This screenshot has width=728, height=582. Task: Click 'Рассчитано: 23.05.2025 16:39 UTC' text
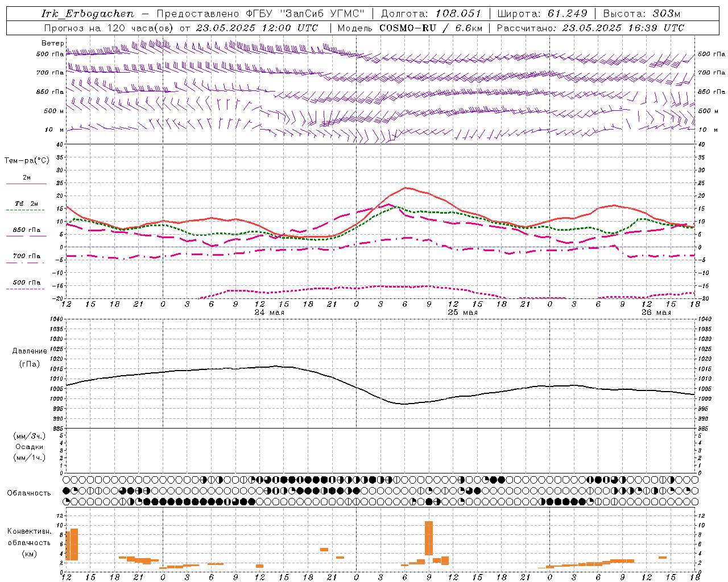coord(590,28)
